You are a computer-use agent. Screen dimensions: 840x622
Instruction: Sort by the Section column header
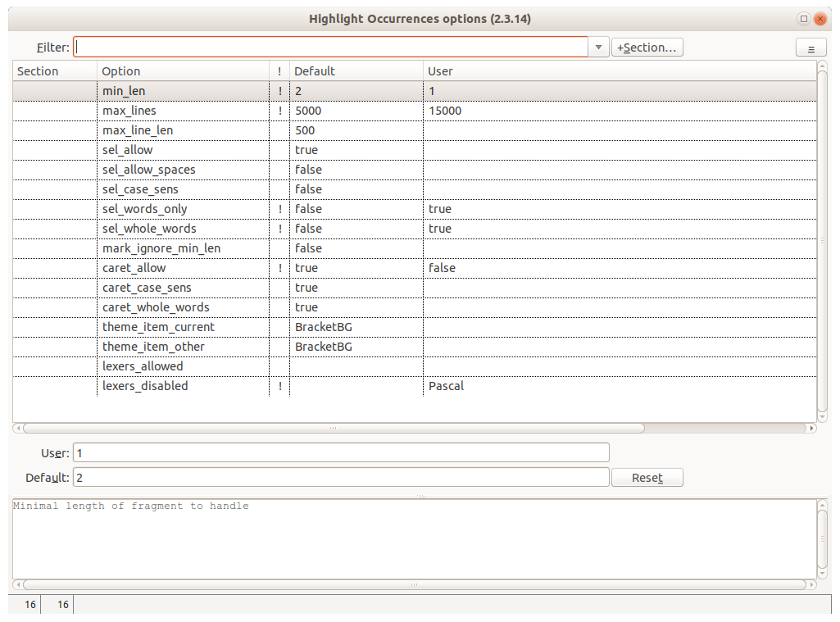[x=55, y=71]
